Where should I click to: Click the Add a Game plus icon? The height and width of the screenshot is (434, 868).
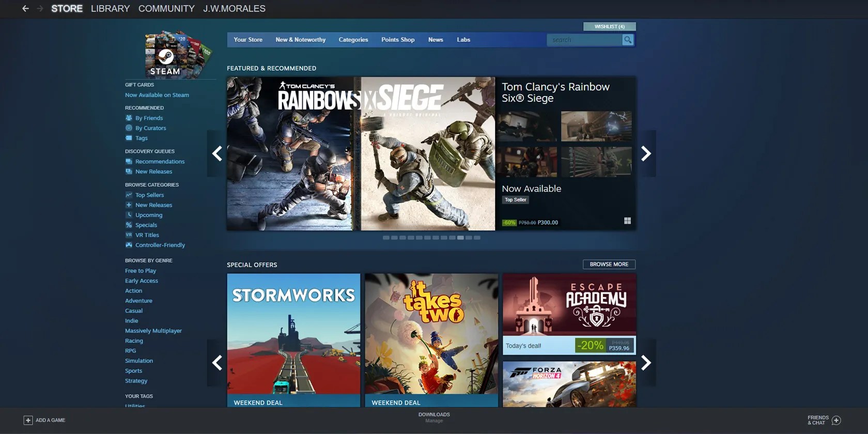click(28, 421)
